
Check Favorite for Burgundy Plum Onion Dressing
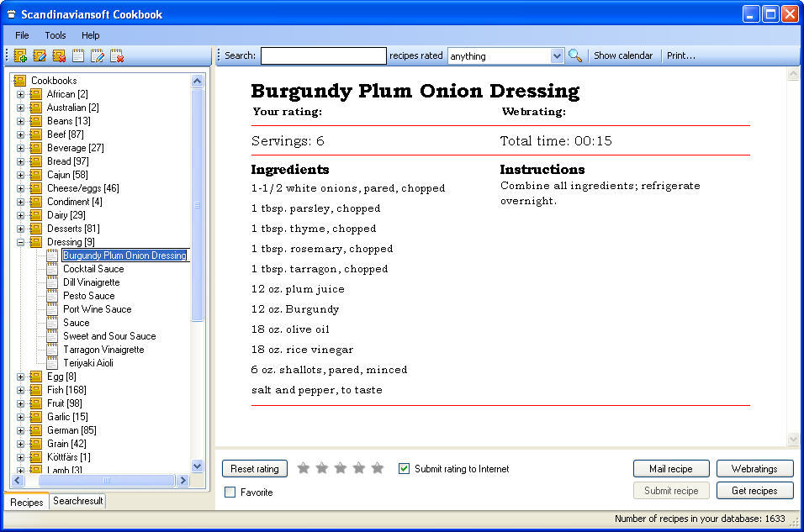pos(230,490)
